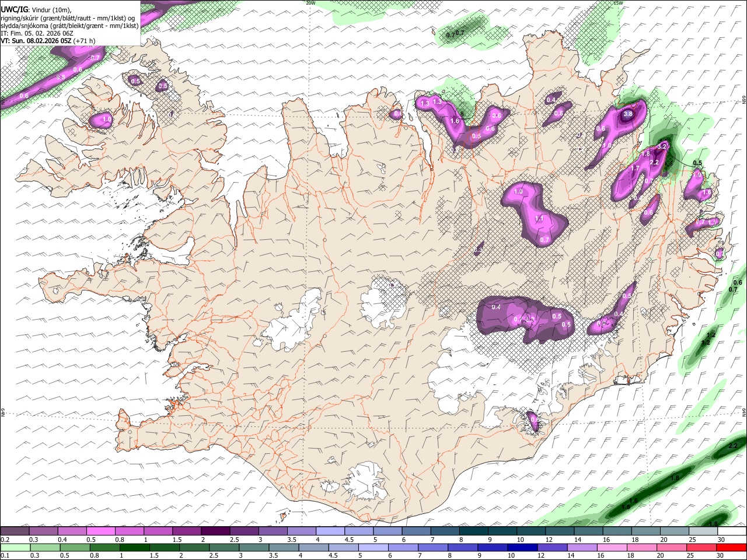
Task: Pick the deep blue 10–12 rain legend swatch
Action: (x=522, y=547)
